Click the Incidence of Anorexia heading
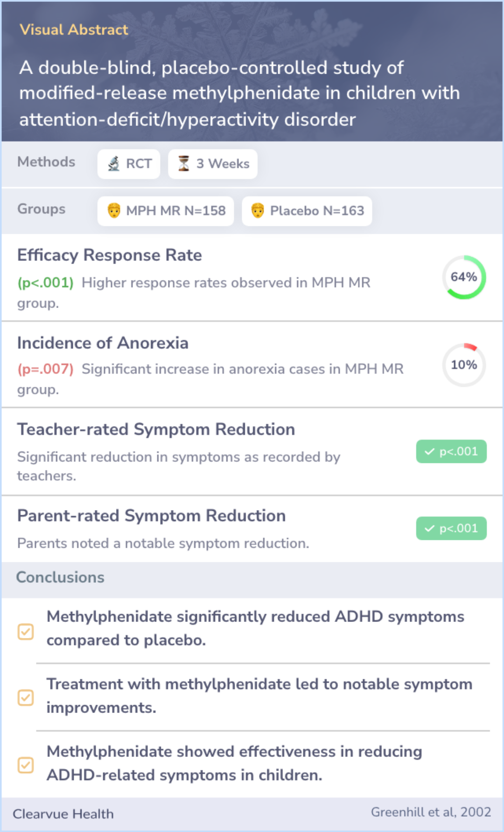This screenshot has height=832, width=504. (103, 343)
